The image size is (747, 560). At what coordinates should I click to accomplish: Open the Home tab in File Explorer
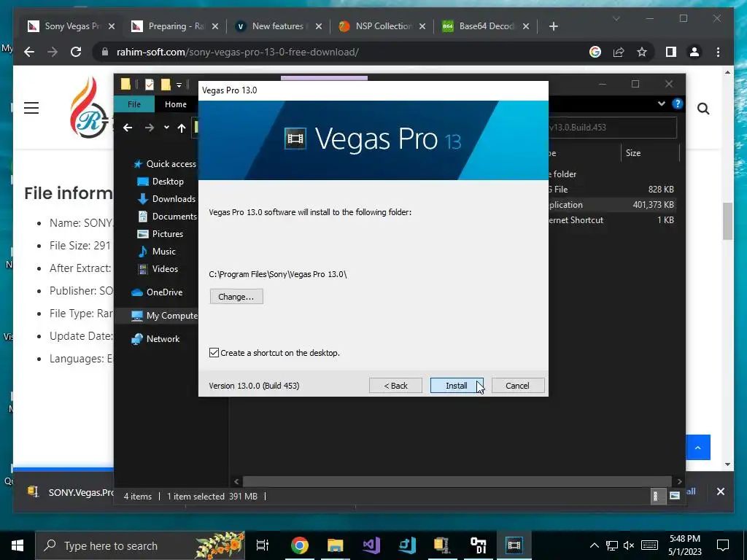175,104
